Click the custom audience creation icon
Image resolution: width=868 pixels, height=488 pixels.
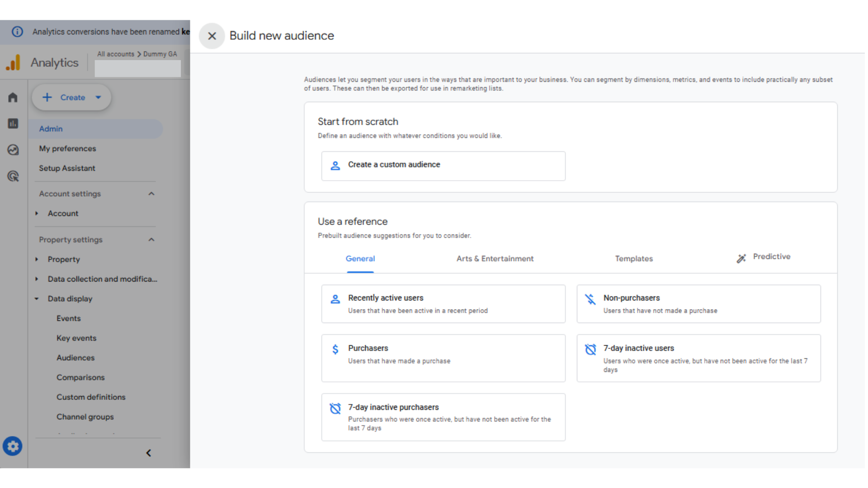click(x=335, y=164)
